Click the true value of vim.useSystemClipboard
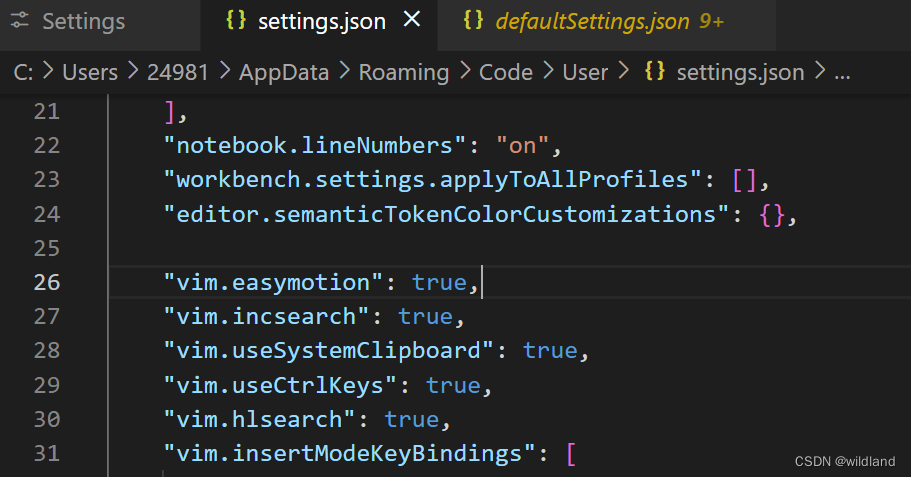Viewport: 911px width, 477px height. coord(550,350)
